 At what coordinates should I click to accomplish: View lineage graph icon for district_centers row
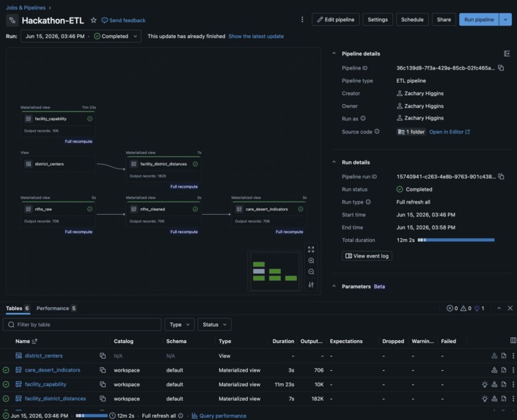494,355
